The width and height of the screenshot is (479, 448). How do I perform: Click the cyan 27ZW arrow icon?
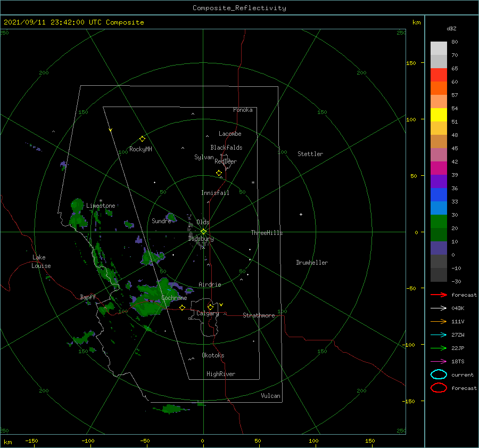[439, 335]
